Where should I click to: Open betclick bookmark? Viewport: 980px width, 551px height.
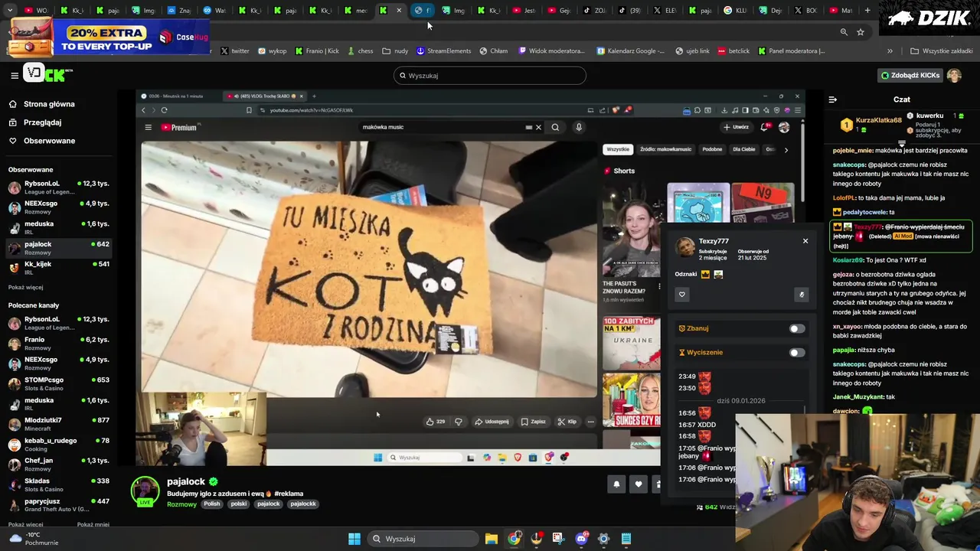tap(733, 51)
